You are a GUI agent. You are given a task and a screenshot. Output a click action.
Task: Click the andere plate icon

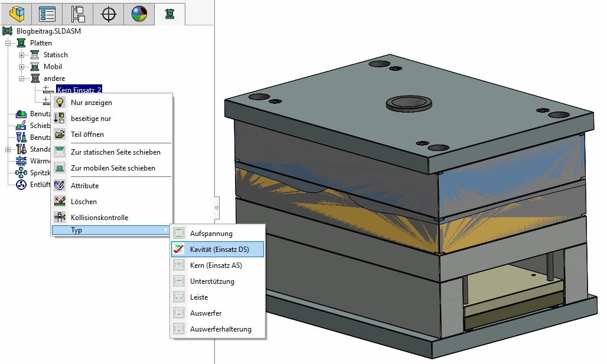click(35, 78)
